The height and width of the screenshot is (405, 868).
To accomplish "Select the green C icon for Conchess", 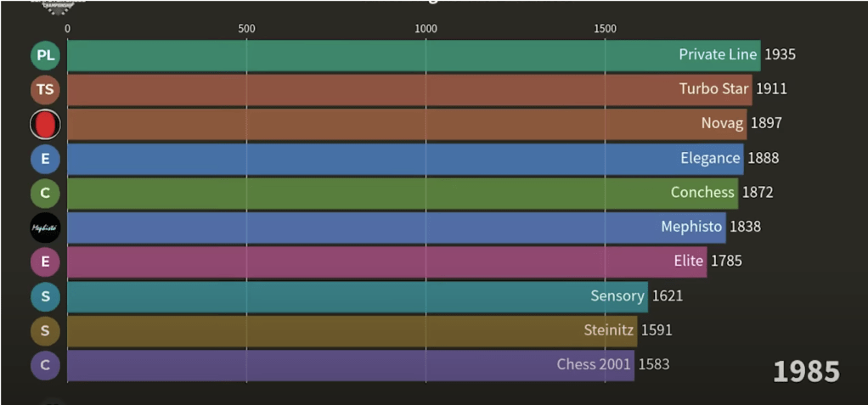I will (x=45, y=193).
